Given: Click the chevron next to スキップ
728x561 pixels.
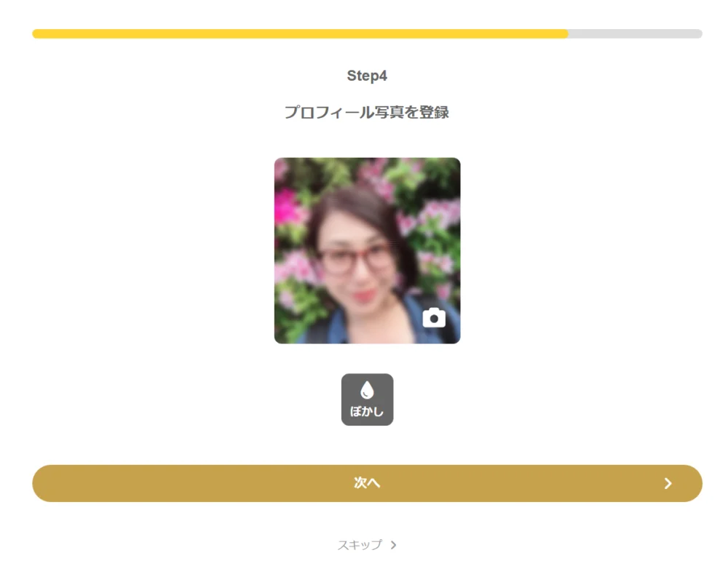Looking at the screenshot, I should click(x=393, y=545).
